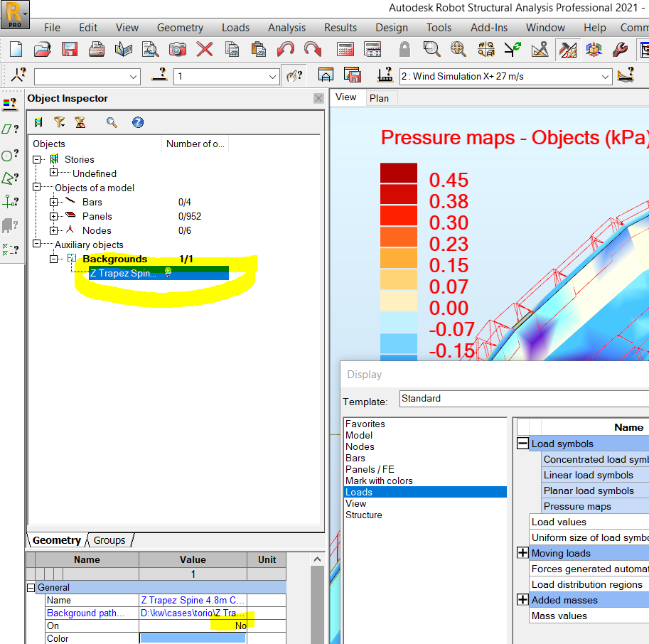The height and width of the screenshot is (644, 649).
Task: Switch to the Plan tab
Action: click(380, 97)
